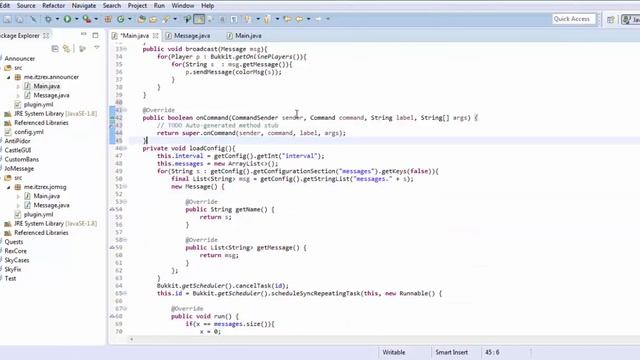
Task: Click in the Quick Access field
Action: pos(573,19)
